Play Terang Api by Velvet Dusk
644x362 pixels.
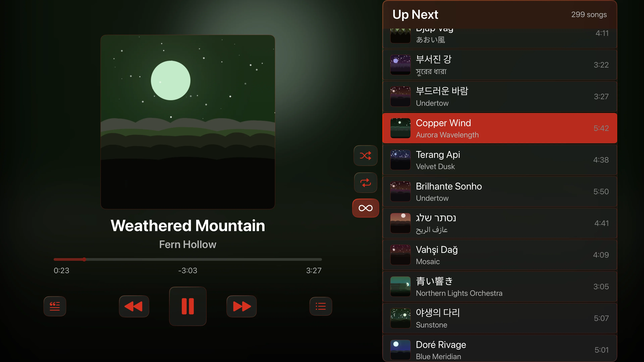click(x=500, y=160)
